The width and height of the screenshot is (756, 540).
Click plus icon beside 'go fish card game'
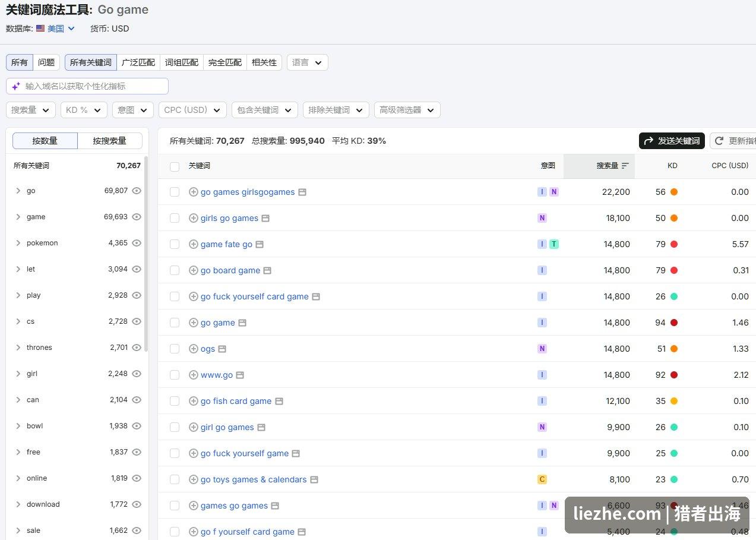(193, 401)
